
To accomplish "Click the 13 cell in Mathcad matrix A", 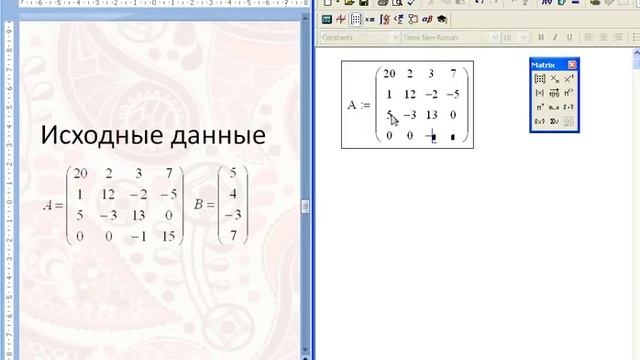I will click(431, 115).
